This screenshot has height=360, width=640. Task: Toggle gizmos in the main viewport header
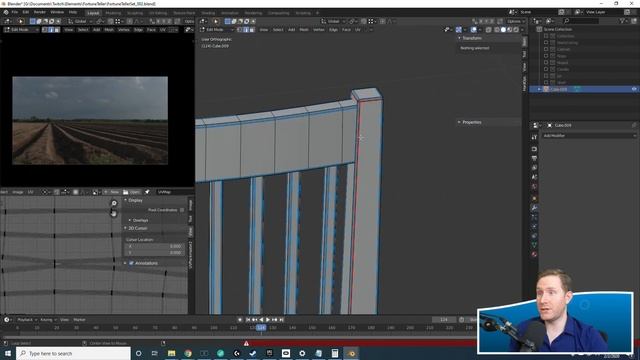click(x=459, y=30)
